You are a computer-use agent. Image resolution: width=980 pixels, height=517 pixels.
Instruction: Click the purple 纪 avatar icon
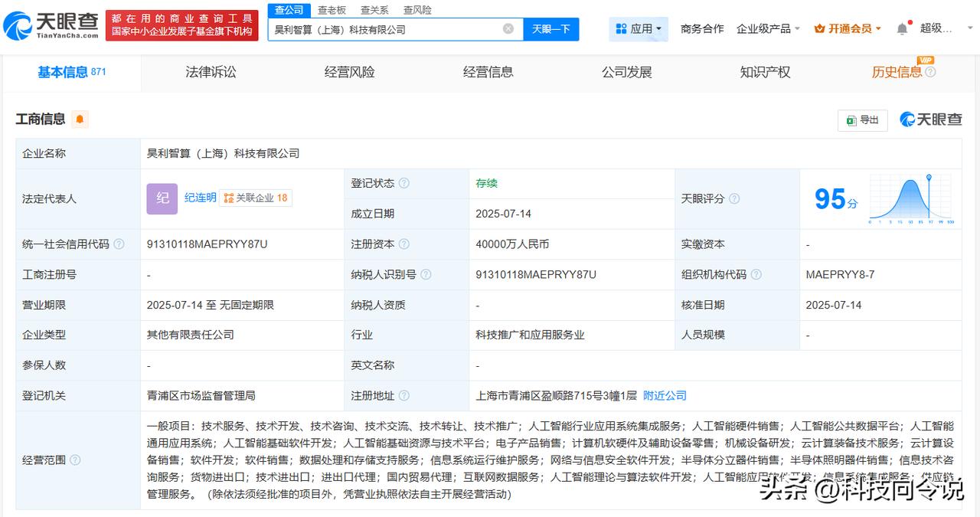[x=162, y=198]
